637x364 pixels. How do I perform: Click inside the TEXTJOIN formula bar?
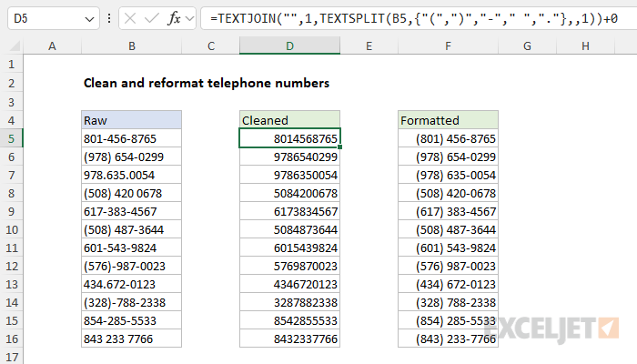[419, 18]
